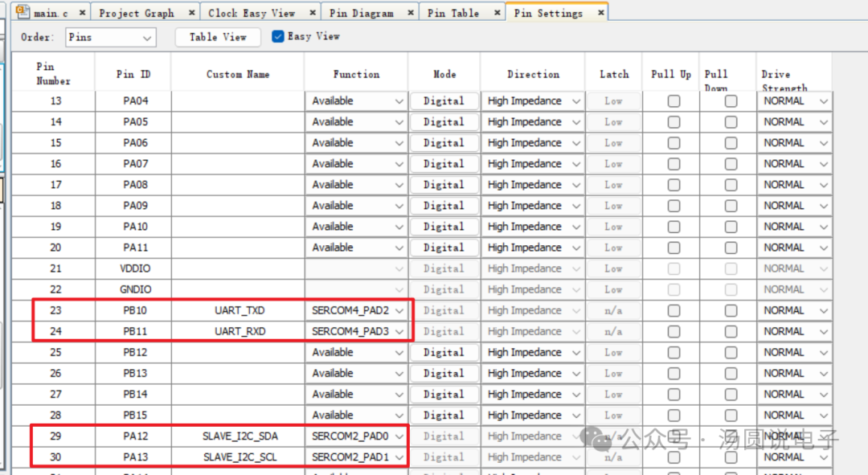Select Pin ID cell PB10
Image resolution: width=868 pixels, height=475 pixels.
[134, 310]
